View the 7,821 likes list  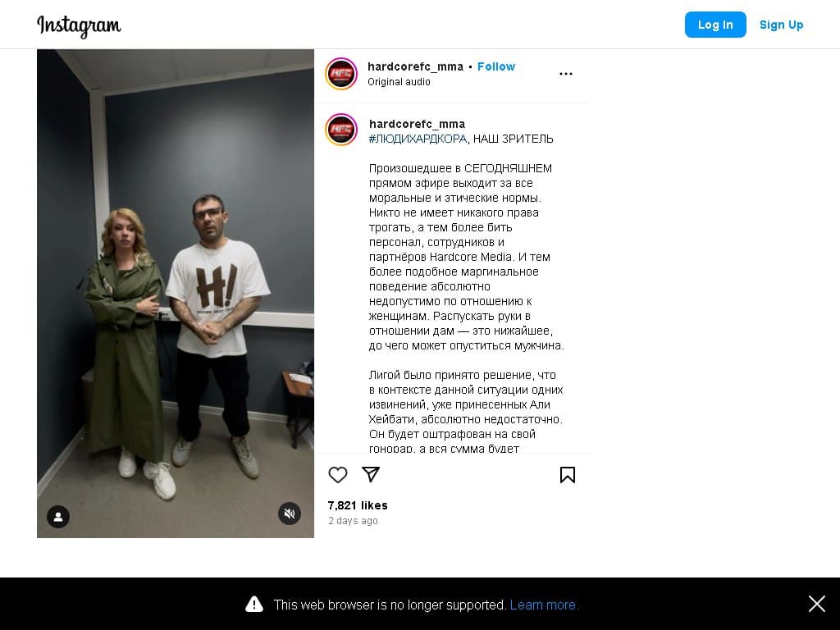point(358,505)
